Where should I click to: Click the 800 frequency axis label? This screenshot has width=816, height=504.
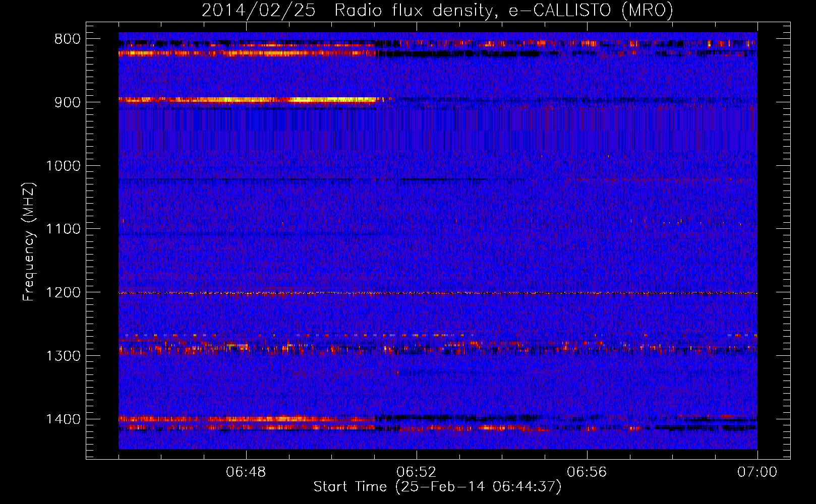68,39
